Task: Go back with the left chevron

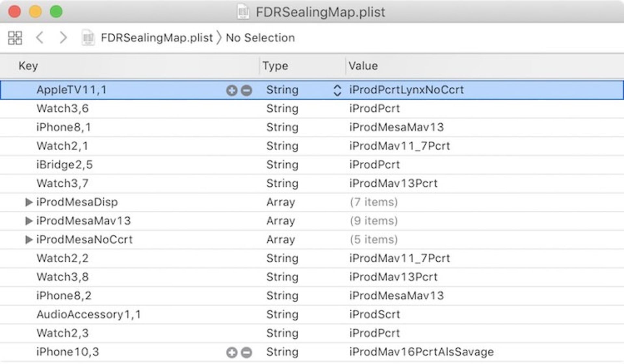Action: [40, 38]
